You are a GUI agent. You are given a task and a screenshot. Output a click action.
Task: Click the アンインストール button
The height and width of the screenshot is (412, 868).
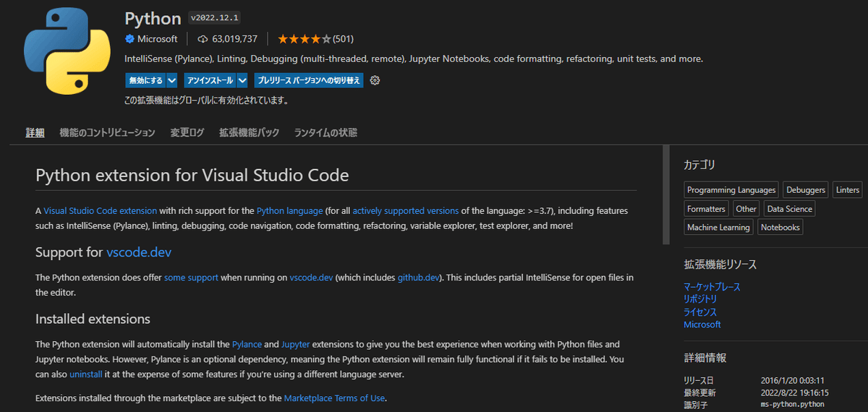(209, 80)
